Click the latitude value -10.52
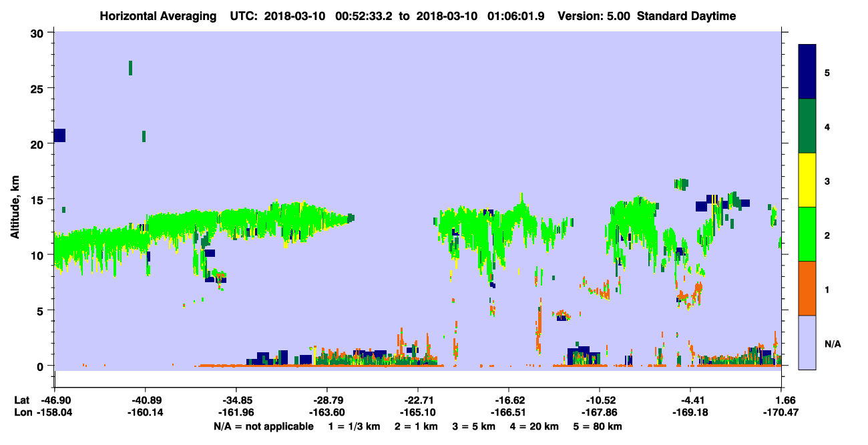Image resolution: width=868 pixels, height=445 pixels. coord(600,400)
